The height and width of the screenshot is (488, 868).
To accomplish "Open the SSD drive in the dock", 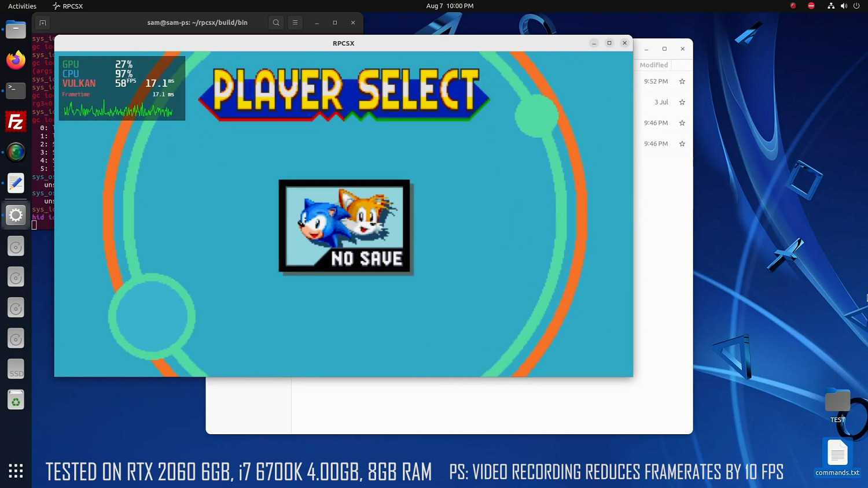I will (x=16, y=369).
